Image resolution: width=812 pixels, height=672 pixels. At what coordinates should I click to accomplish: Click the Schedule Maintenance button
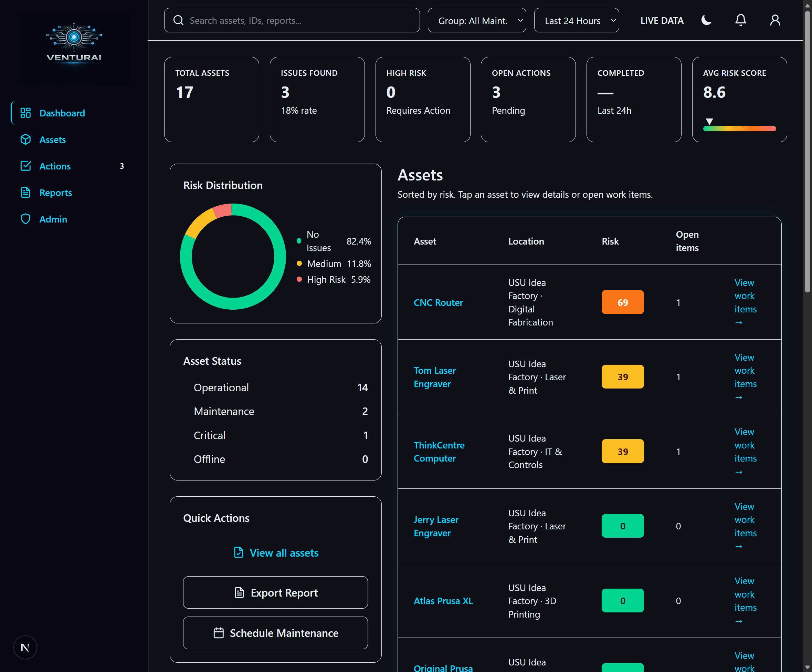pyautogui.click(x=275, y=632)
